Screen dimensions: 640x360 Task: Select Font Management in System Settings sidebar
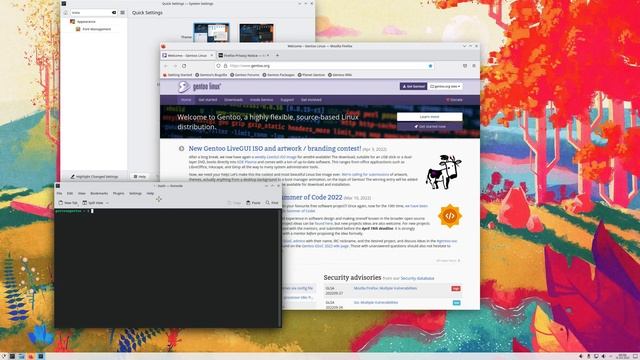tap(93, 29)
